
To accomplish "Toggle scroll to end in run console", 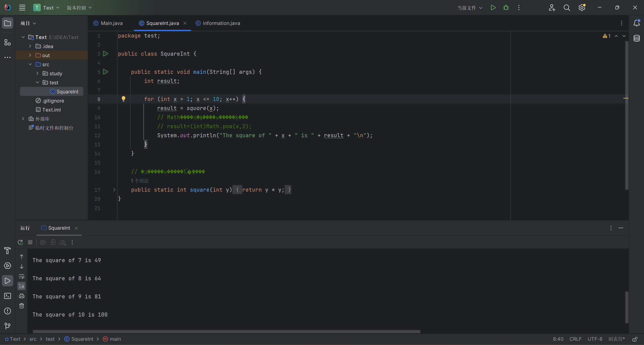I will click(x=22, y=286).
